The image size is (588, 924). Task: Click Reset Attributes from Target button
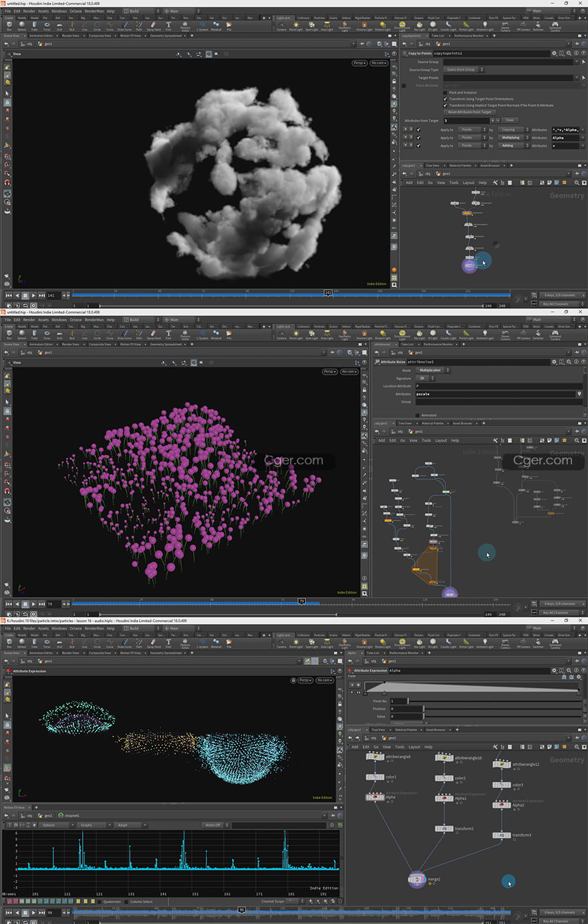[x=469, y=112]
